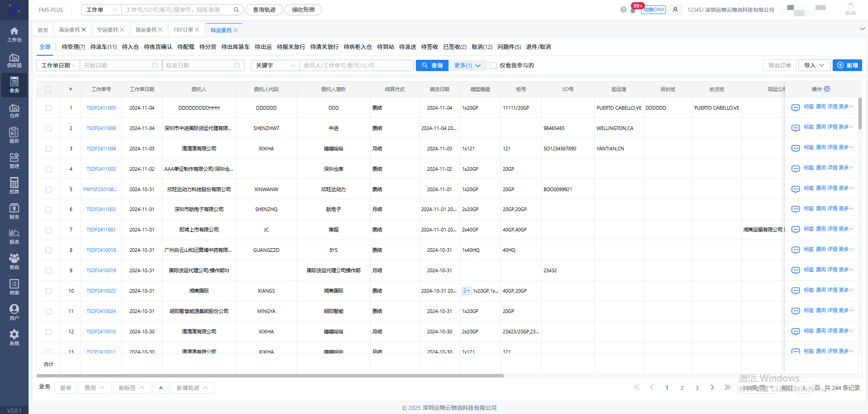
Task: Check the row for TSDF2411004
Action: (48, 148)
